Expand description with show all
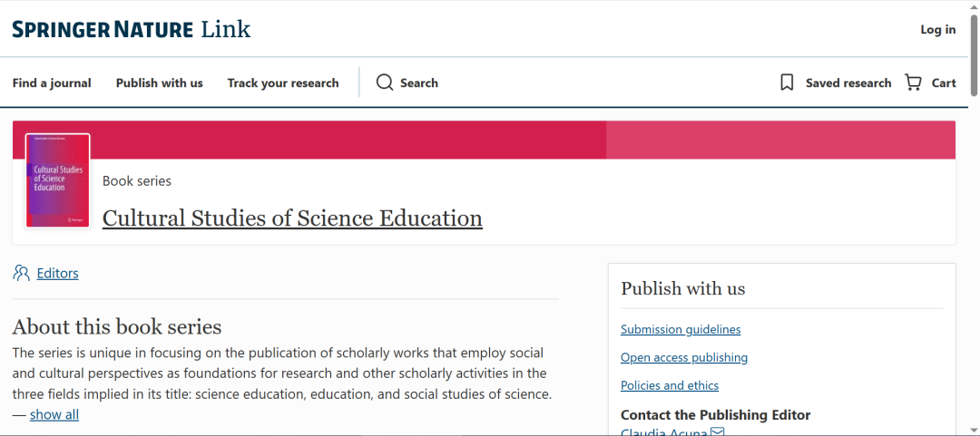The height and width of the screenshot is (436, 980). 54,414
